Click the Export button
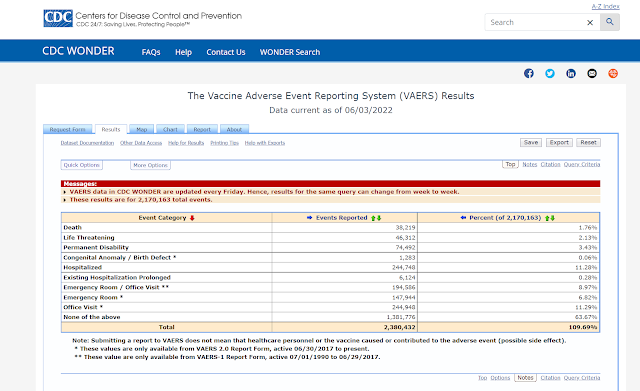The height and width of the screenshot is (391, 640). click(x=559, y=142)
